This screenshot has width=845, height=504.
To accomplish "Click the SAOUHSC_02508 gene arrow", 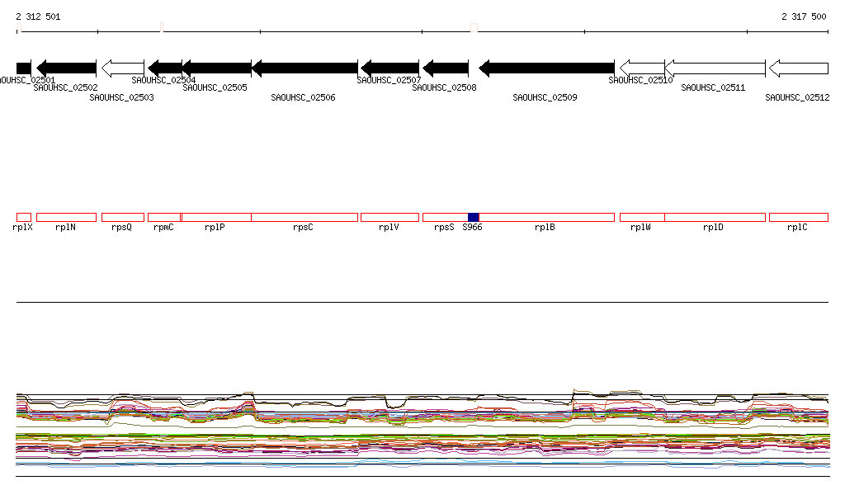I will tap(446, 68).
